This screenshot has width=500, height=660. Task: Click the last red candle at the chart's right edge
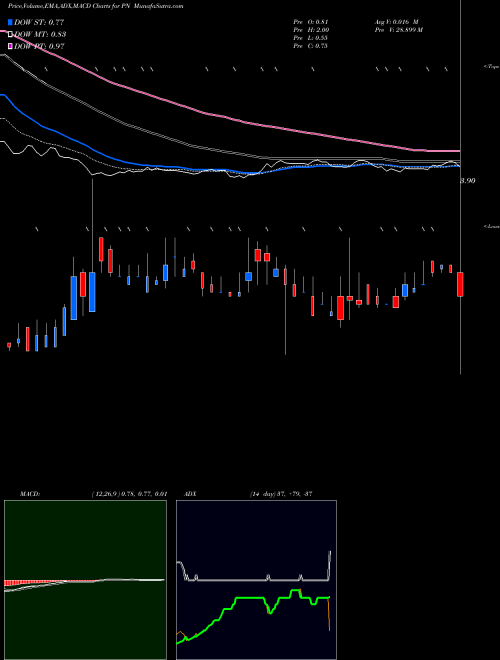pos(460,284)
